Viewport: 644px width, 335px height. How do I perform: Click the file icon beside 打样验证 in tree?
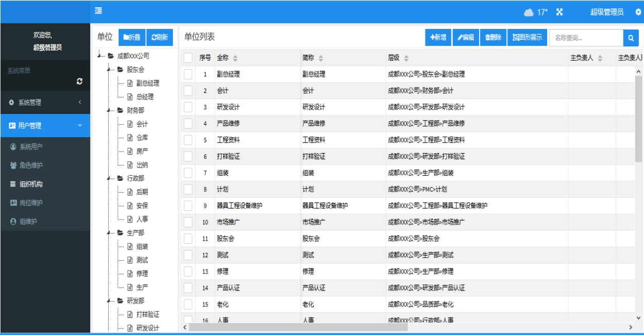coord(130,314)
